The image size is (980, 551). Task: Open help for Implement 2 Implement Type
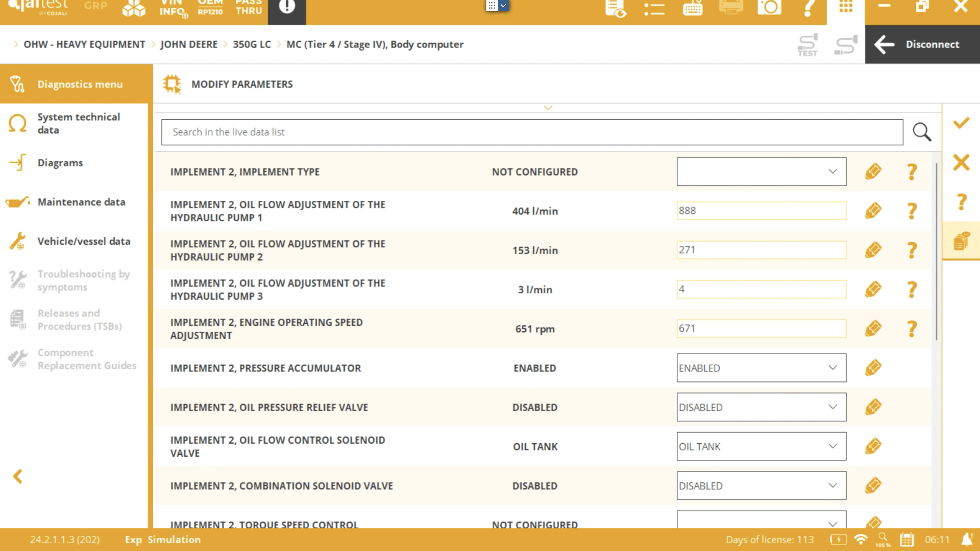tap(912, 172)
